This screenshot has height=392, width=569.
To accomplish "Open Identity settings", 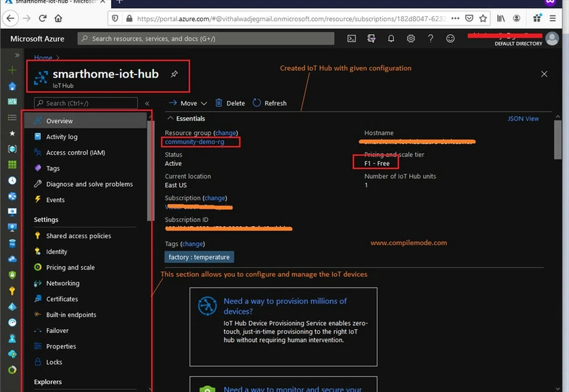I will 57,252.
